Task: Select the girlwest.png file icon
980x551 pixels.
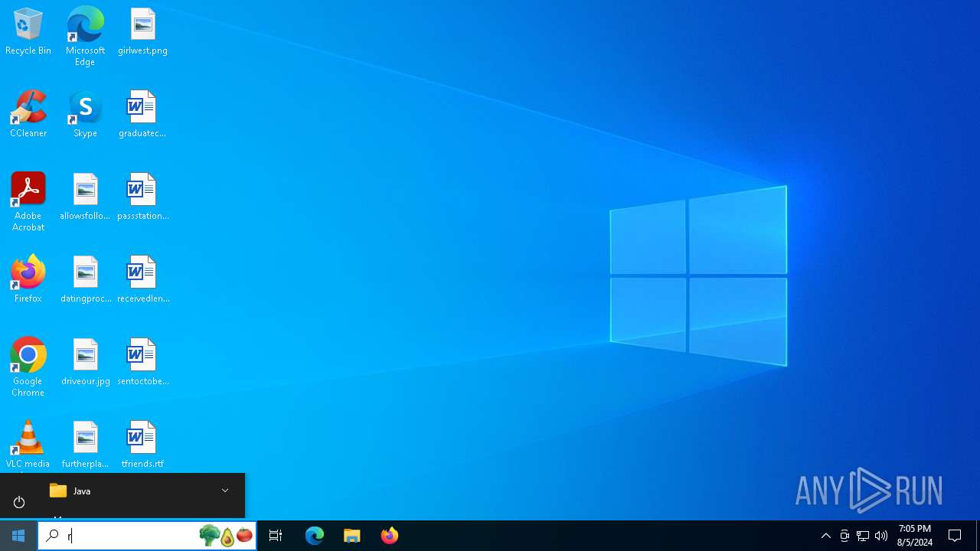Action: click(142, 32)
